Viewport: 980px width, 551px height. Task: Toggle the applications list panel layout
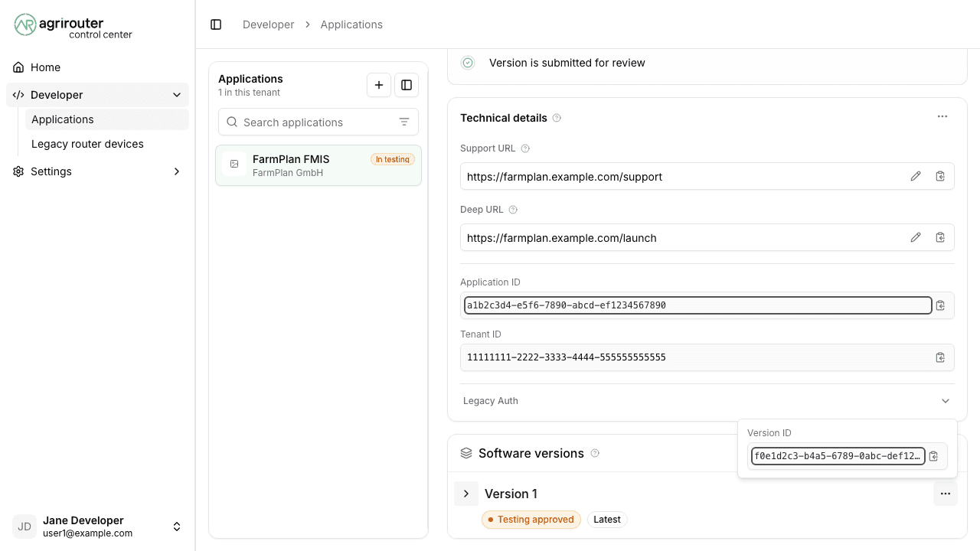point(407,85)
